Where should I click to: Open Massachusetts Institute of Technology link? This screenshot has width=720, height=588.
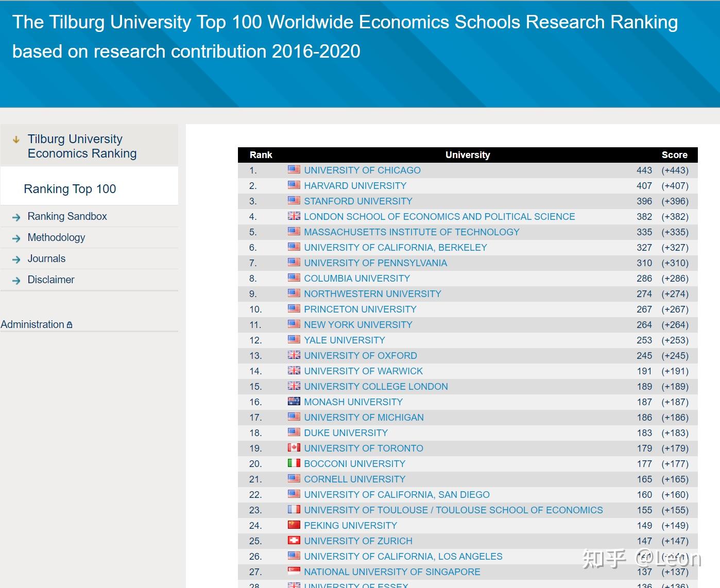click(412, 232)
